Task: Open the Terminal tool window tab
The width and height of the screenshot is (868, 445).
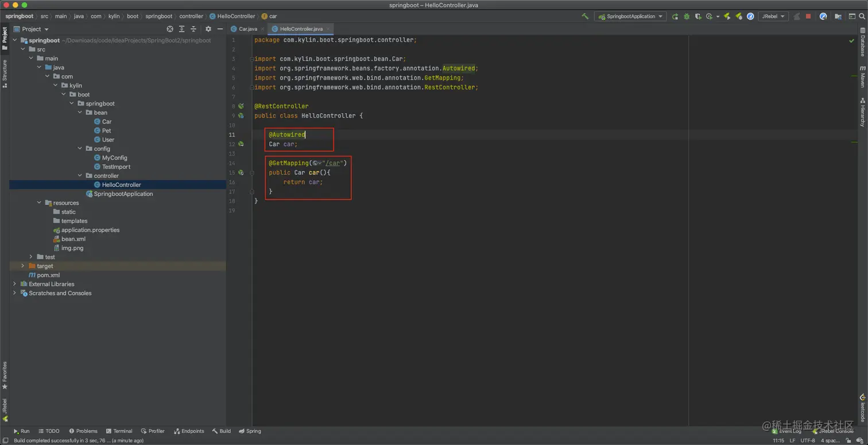Action: [119, 431]
